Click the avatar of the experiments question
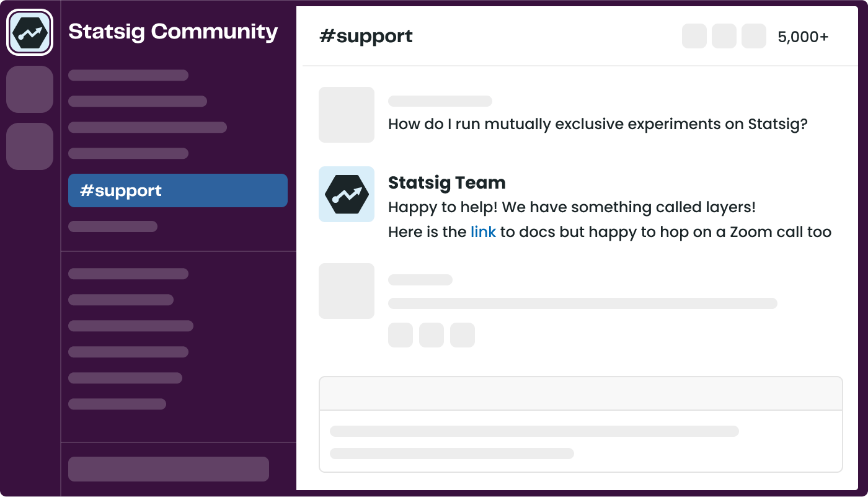Viewport: 868px width, 497px height. coord(347,115)
